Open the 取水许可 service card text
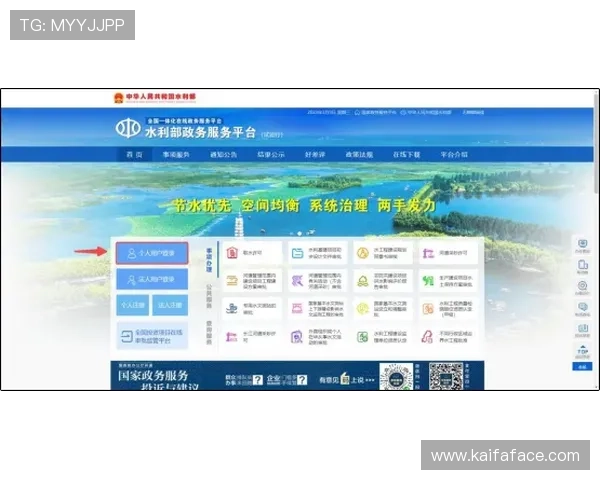Image resolution: width=600 pixels, height=480 pixels. [253, 253]
